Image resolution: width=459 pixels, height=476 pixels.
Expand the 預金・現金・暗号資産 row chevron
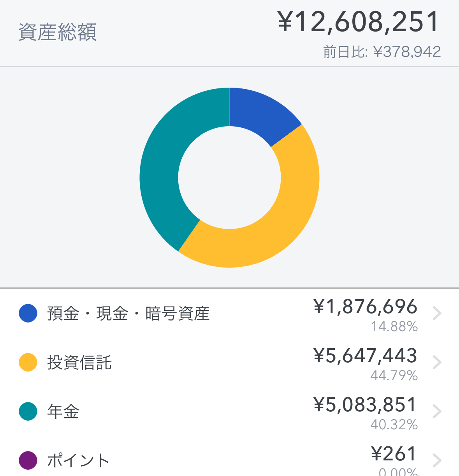click(x=437, y=313)
